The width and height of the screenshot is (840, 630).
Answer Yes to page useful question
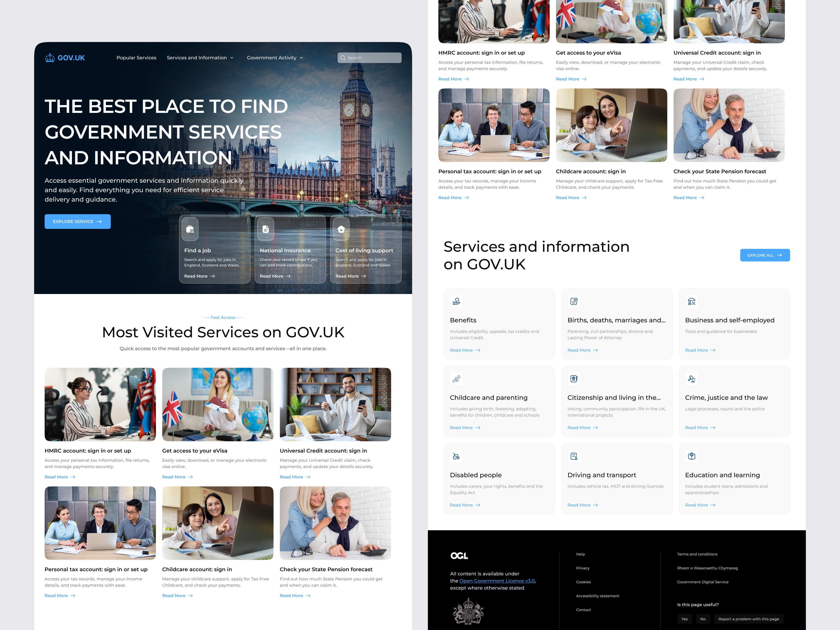[x=684, y=619]
